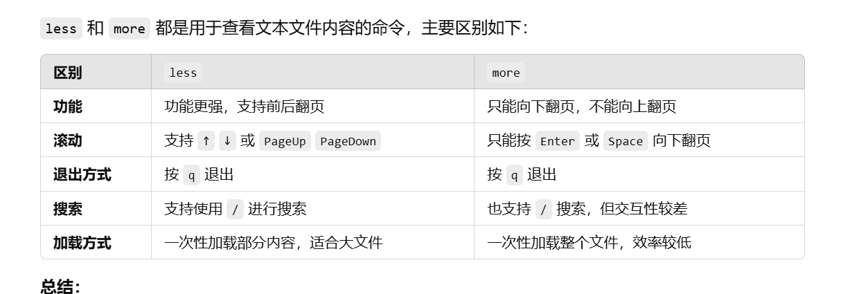The image size is (868, 294).
Task: Click the 区别 column header
Action: pyautogui.click(x=67, y=73)
